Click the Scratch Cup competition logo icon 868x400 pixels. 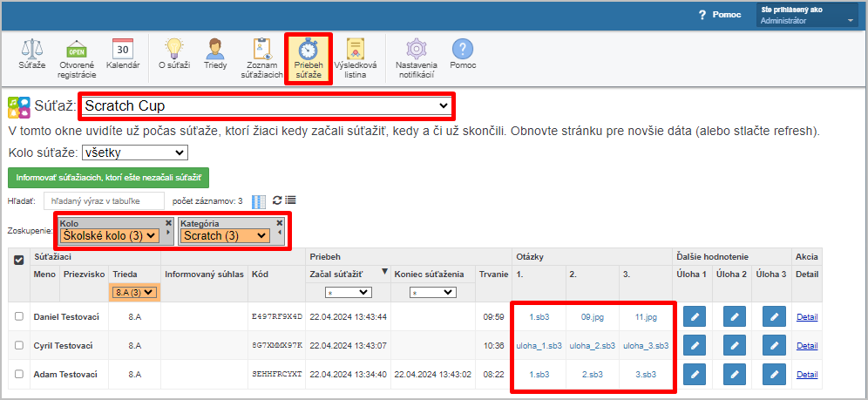(x=19, y=107)
